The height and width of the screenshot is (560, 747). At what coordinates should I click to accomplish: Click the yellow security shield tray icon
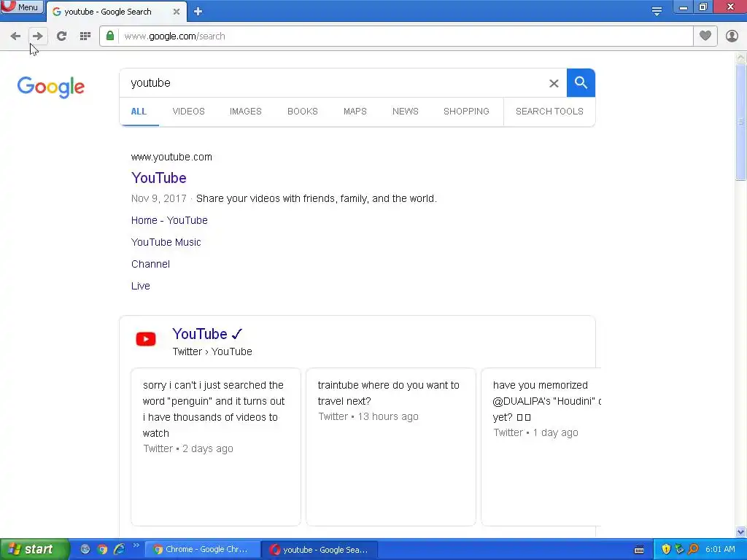[x=666, y=550]
